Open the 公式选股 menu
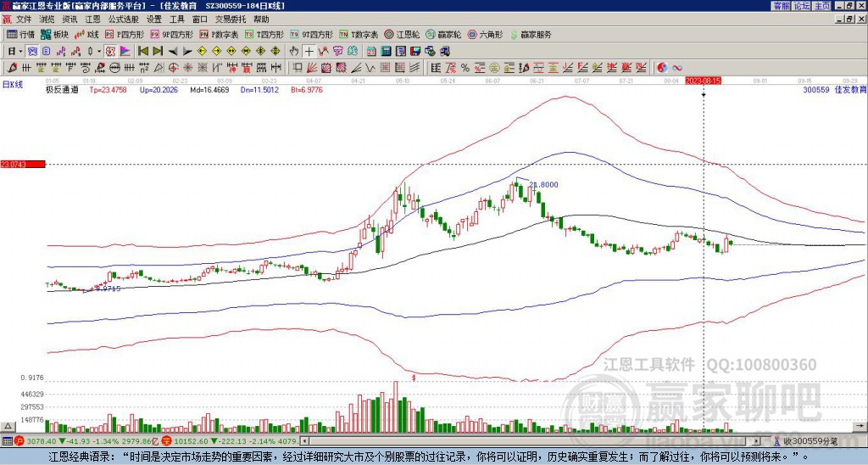This screenshot has height=465, width=868. tap(124, 20)
